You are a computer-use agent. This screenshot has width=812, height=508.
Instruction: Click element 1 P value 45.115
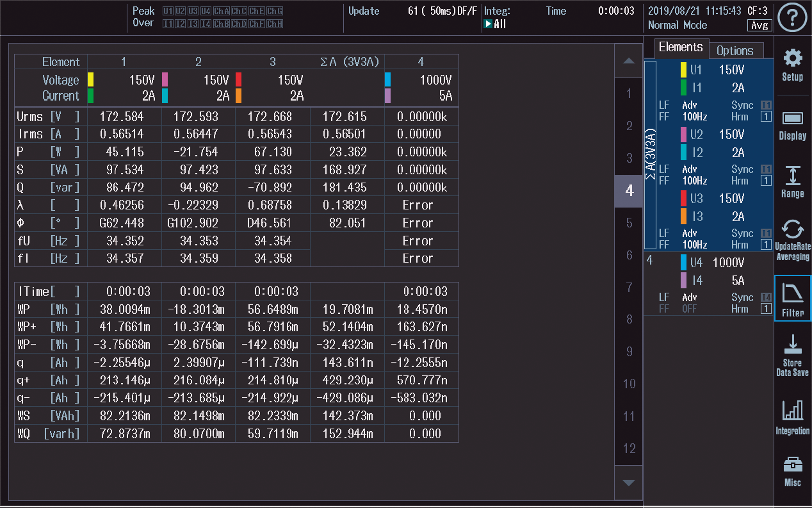point(125,152)
